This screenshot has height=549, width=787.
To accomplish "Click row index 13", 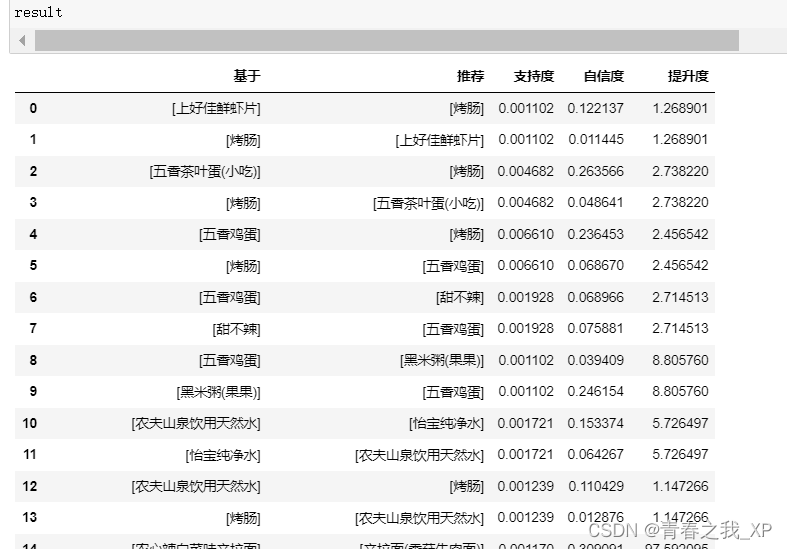I will pyautogui.click(x=30, y=517).
